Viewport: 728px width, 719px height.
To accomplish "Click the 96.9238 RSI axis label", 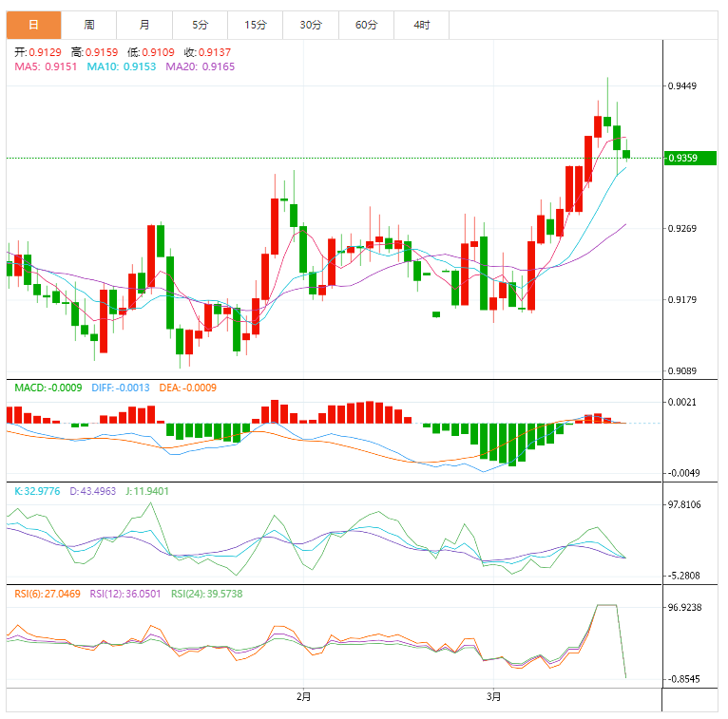I will 684,608.
